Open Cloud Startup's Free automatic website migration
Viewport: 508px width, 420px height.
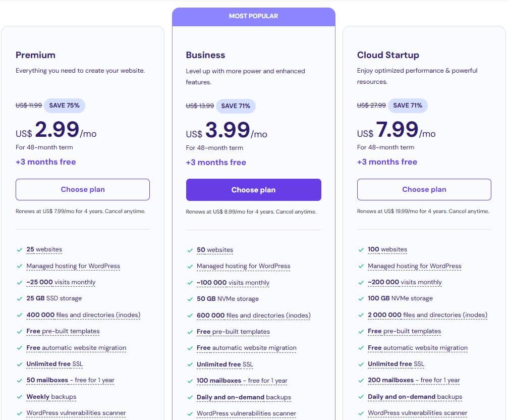tap(417, 348)
